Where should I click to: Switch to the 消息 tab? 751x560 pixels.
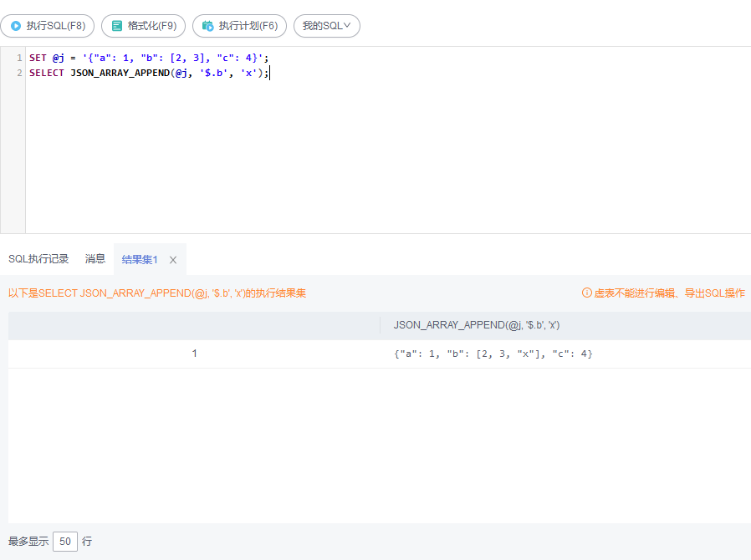click(95, 259)
